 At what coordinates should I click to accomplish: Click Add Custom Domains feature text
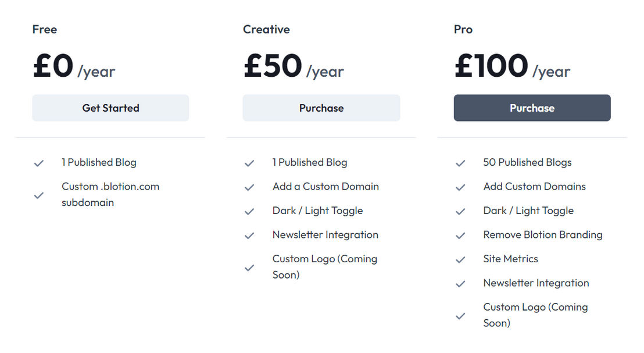(534, 187)
